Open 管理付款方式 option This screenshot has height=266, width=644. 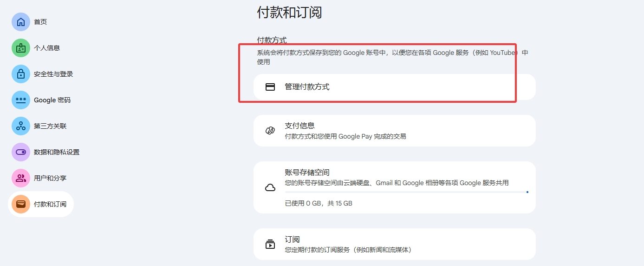coord(307,87)
